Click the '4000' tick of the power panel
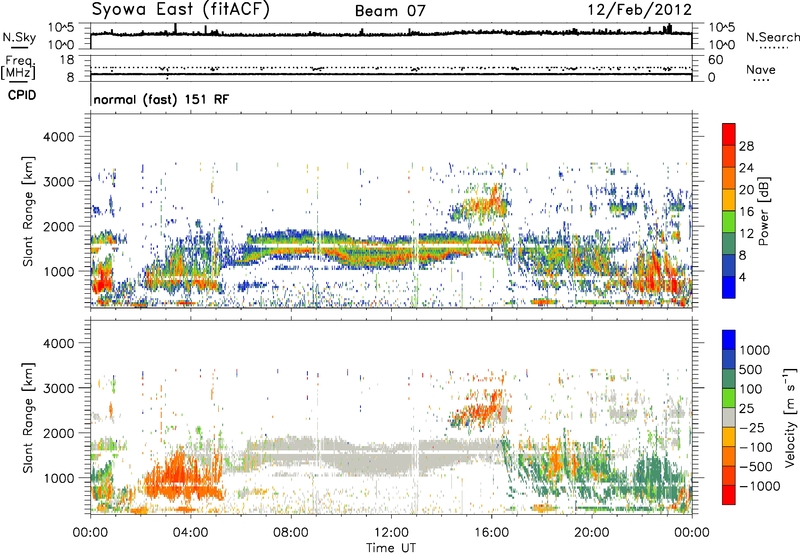This screenshot has height=554, width=800. tap(59, 137)
